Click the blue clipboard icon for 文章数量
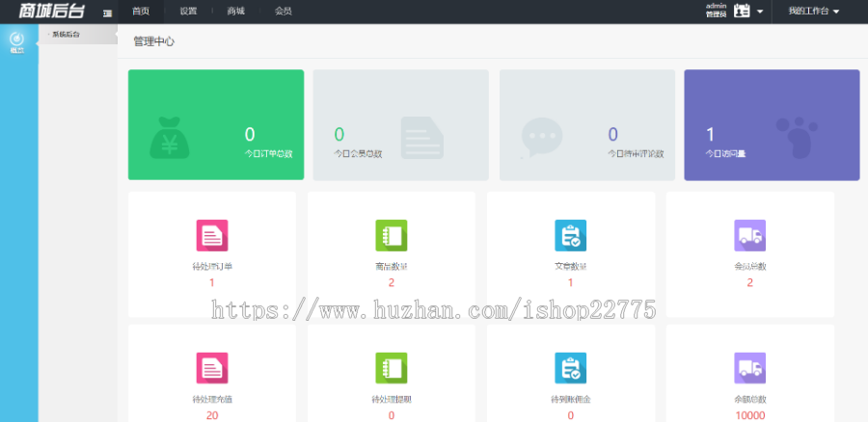This screenshot has width=868, height=422. point(571,236)
